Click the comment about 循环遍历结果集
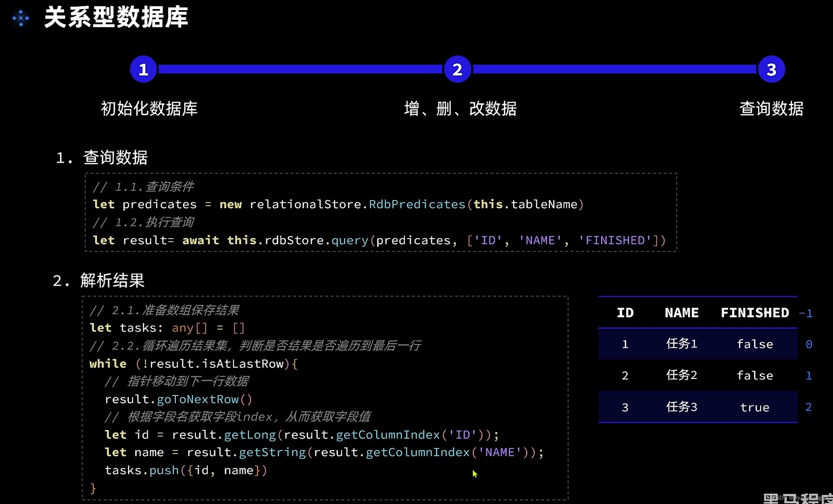The width and height of the screenshot is (833, 504). (x=255, y=346)
